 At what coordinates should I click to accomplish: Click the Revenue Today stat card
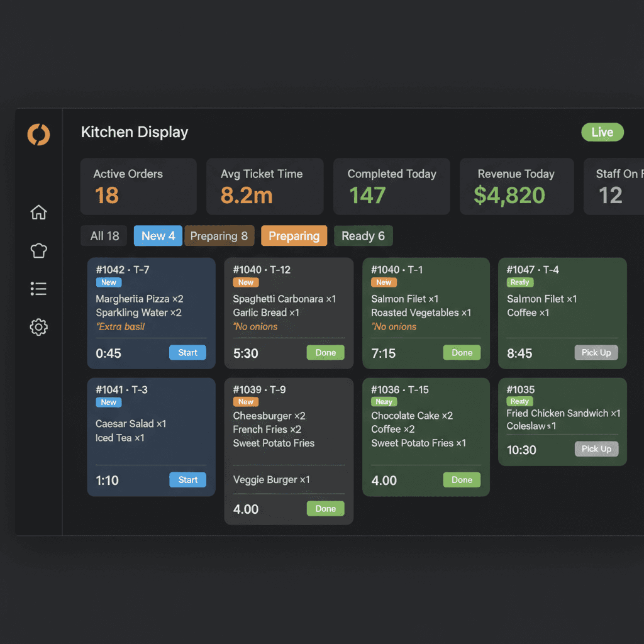(516, 186)
